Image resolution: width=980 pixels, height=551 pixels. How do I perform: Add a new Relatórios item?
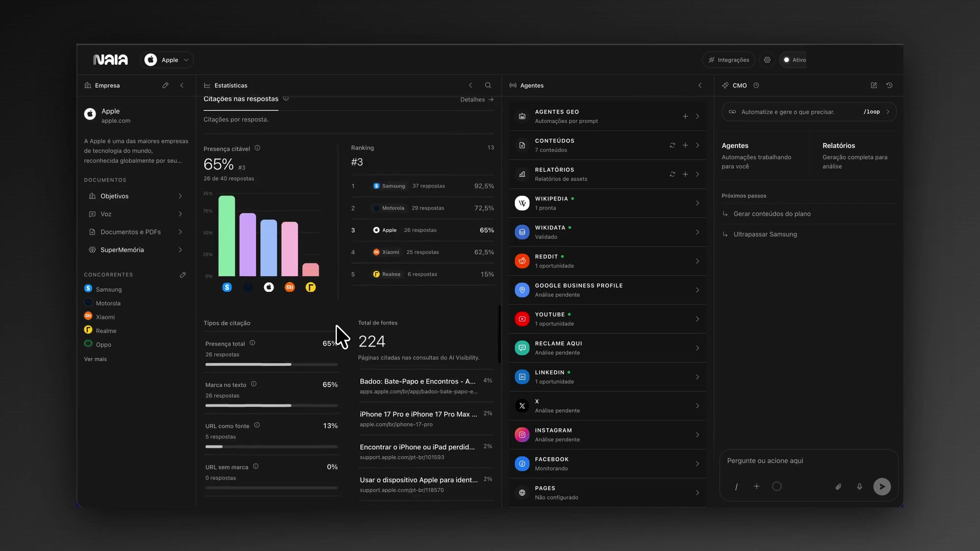[685, 174]
